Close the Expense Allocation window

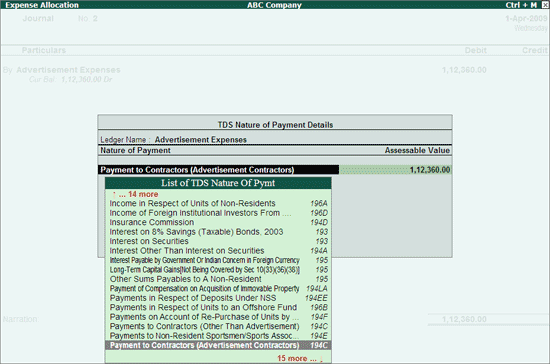[545, 5]
